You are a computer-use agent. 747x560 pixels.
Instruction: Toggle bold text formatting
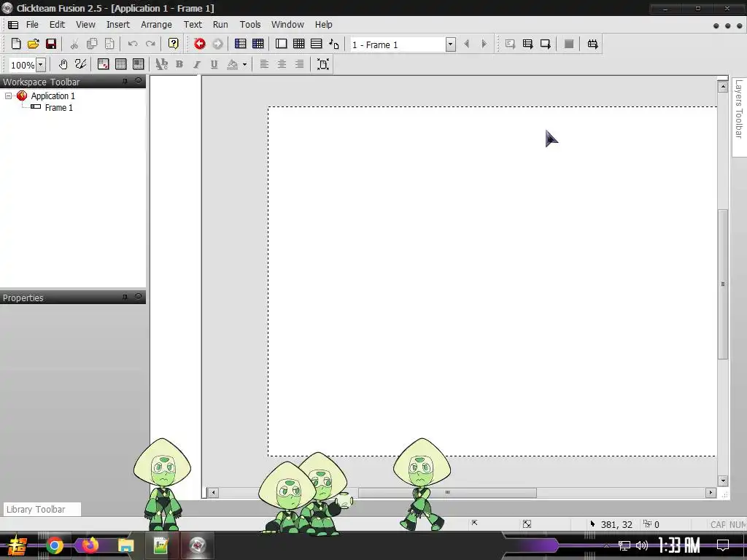pyautogui.click(x=179, y=64)
